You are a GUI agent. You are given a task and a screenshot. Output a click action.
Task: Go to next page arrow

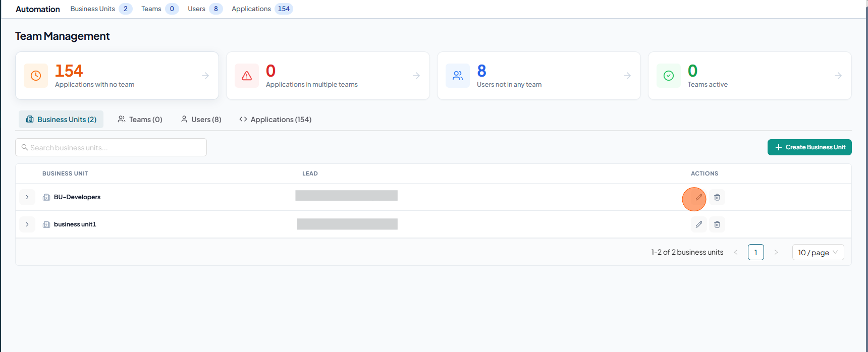point(776,252)
